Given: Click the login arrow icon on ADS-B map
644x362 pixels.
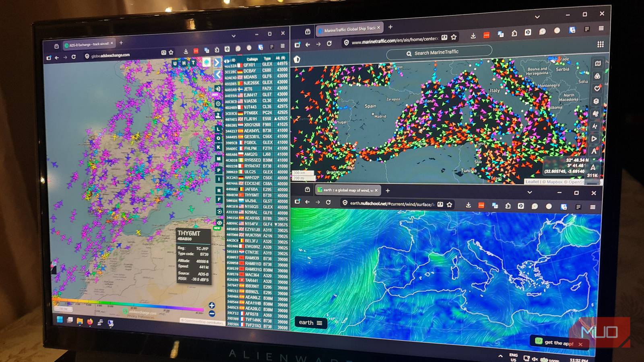Looking at the screenshot, I should pyautogui.click(x=218, y=89).
